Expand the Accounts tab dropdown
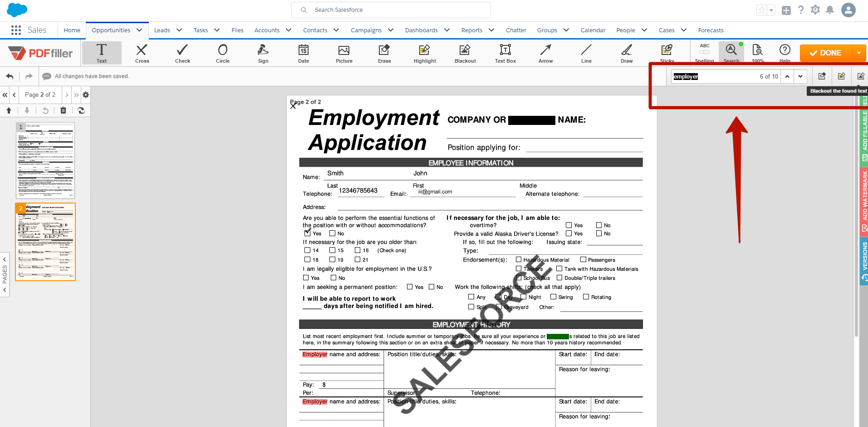This screenshot has width=868, height=427. 289,30
